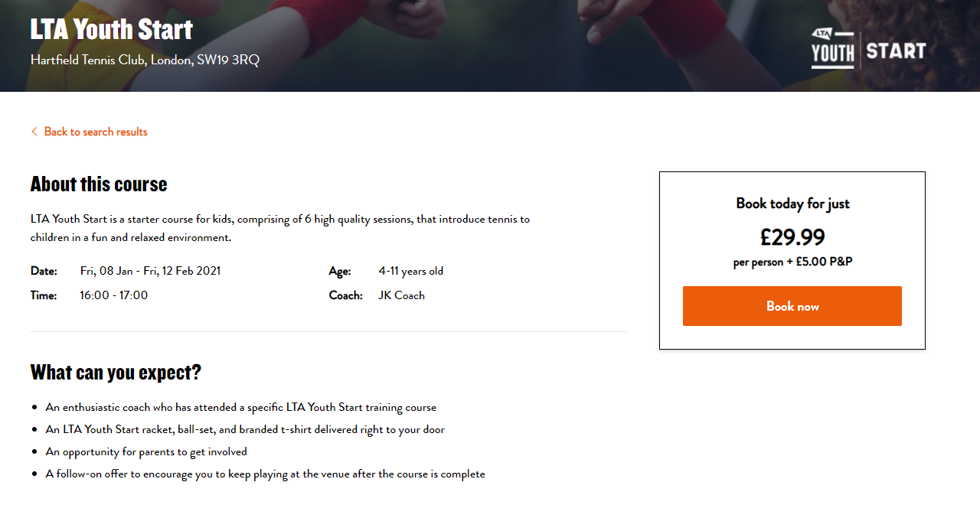Viewport: 980px width, 505px height.
Task: Click the back chevron arrow icon
Action: [34, 132]
